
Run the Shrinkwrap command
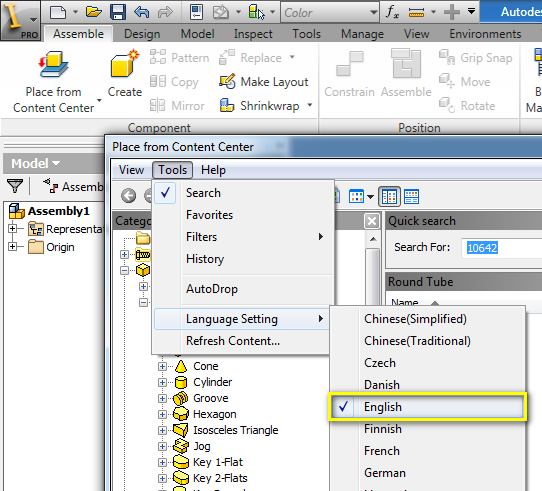pos(260,105)
